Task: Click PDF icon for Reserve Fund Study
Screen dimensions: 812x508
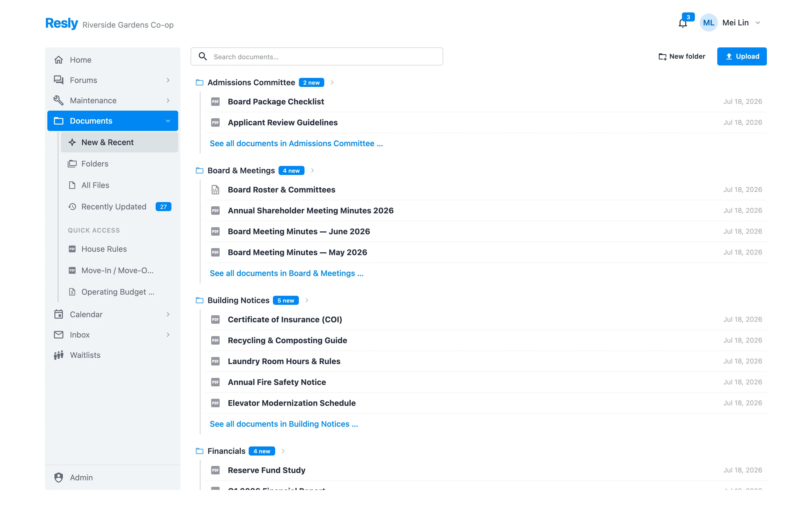Action: point(215,470)
